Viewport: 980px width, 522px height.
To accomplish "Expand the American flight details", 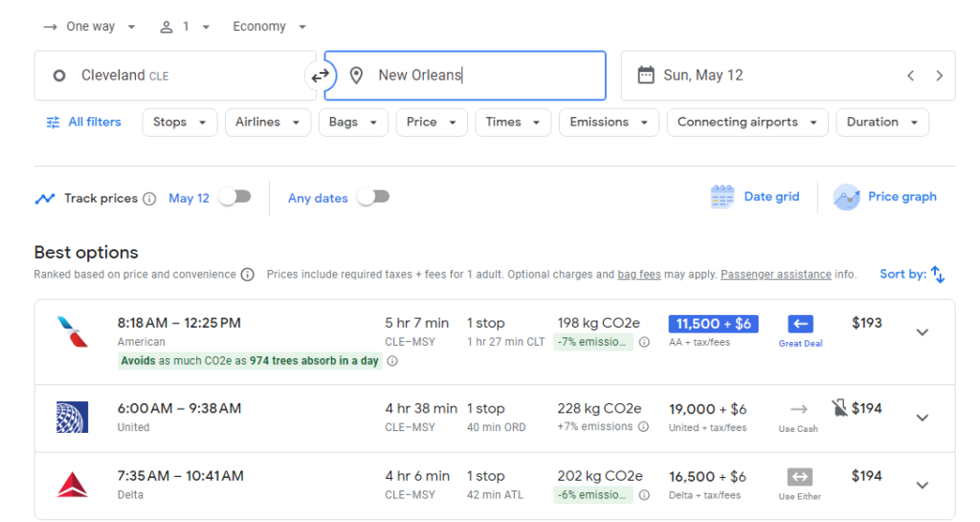I will tap(922, 332).
